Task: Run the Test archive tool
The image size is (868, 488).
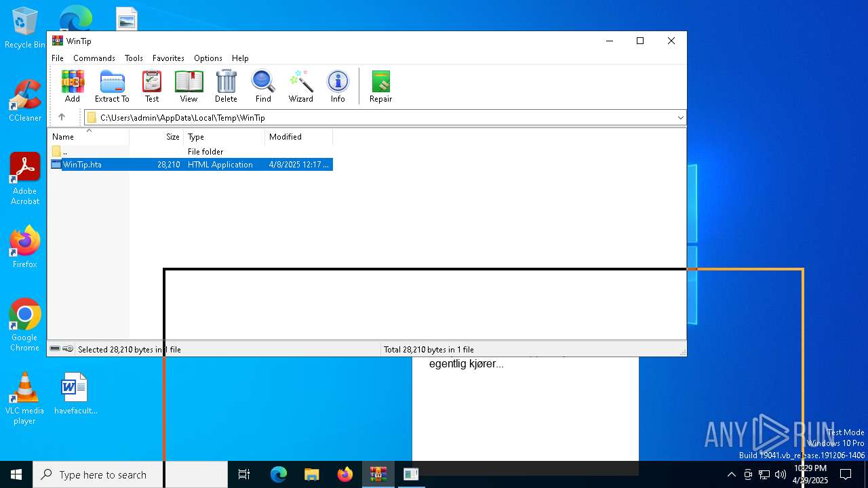Action: [152, 86]
